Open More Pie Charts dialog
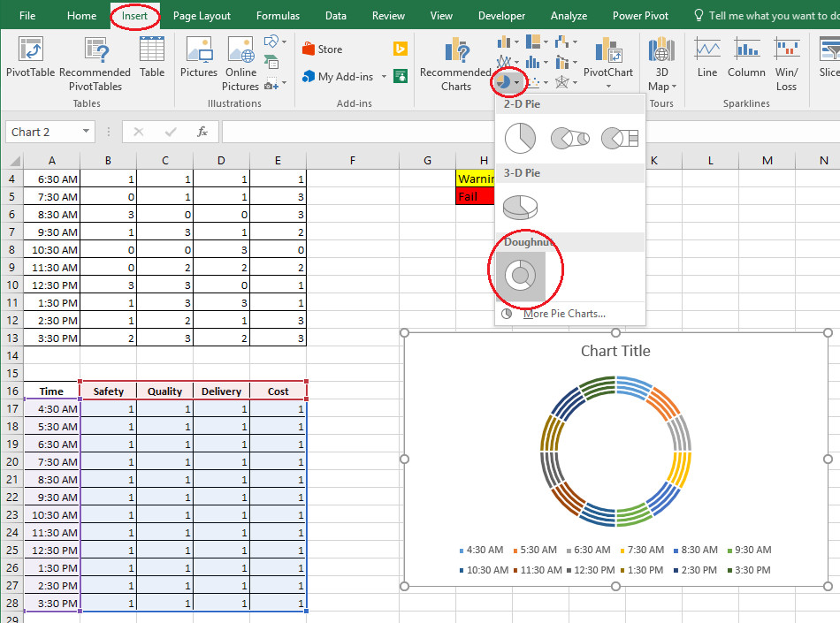 (x=563, y=314)
